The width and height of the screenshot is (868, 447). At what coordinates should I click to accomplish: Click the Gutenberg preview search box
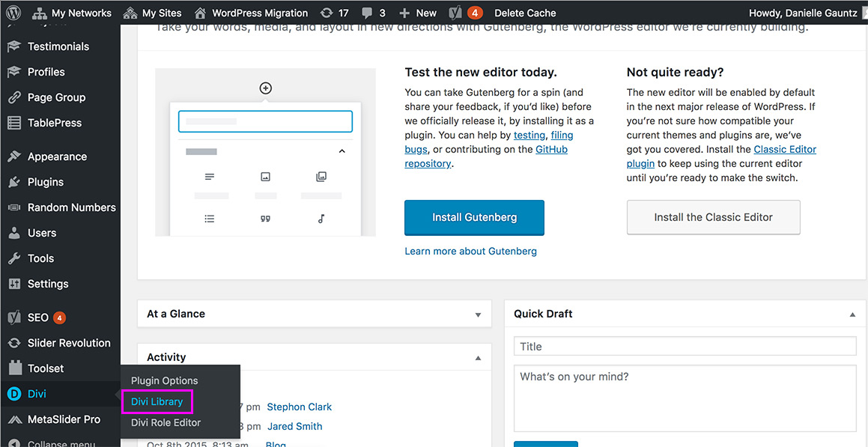265,122
